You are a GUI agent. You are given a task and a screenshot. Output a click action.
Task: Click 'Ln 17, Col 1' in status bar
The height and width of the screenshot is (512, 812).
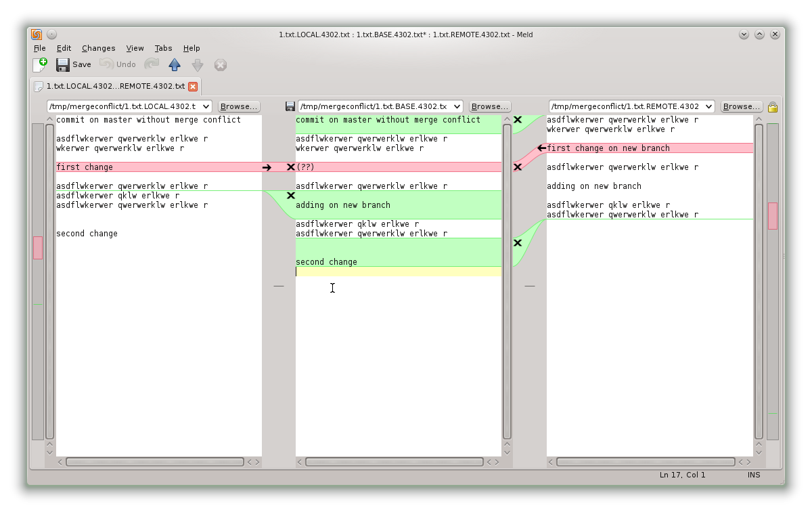[x=683, y=475]
